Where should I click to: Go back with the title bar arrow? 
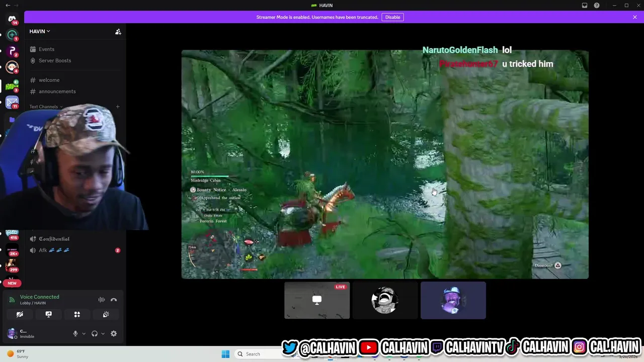point(8,6)
